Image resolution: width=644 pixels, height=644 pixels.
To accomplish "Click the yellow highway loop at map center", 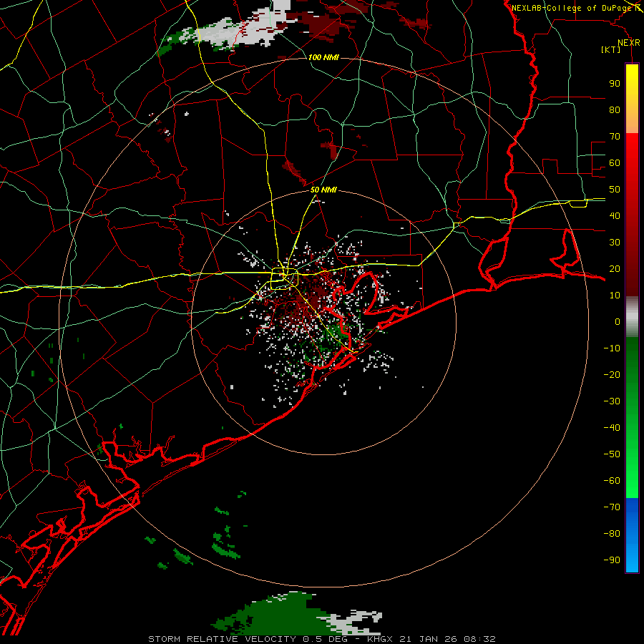I will (284, 279).
